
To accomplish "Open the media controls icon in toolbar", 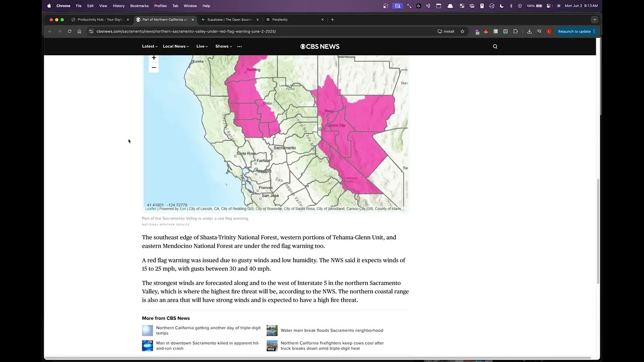I will tap(539, 31).
